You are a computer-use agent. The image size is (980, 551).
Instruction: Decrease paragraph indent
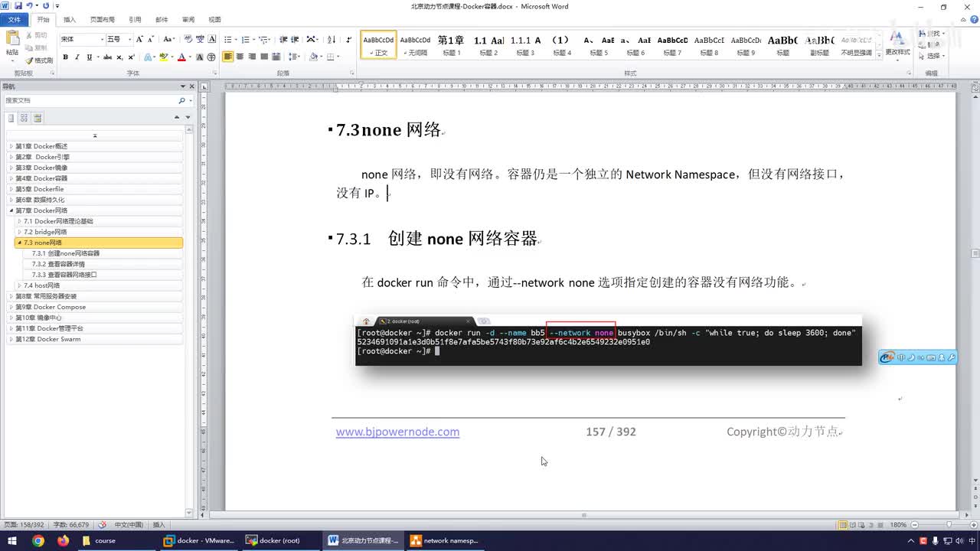click(x=283, y=39)
